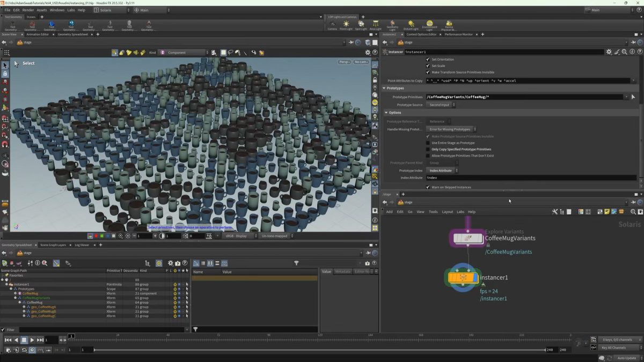Create a Point Light
Screen dimensions: 644x362
coord(346,24)
